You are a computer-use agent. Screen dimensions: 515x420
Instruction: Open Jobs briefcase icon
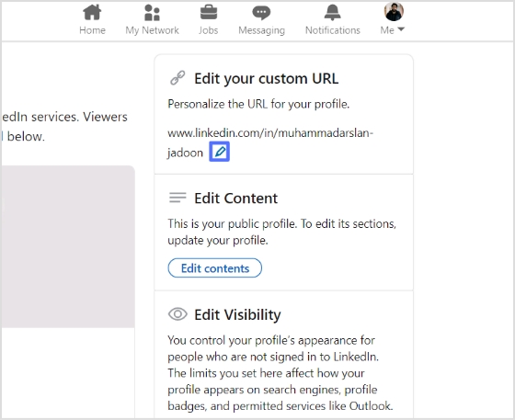coord(209,13)
